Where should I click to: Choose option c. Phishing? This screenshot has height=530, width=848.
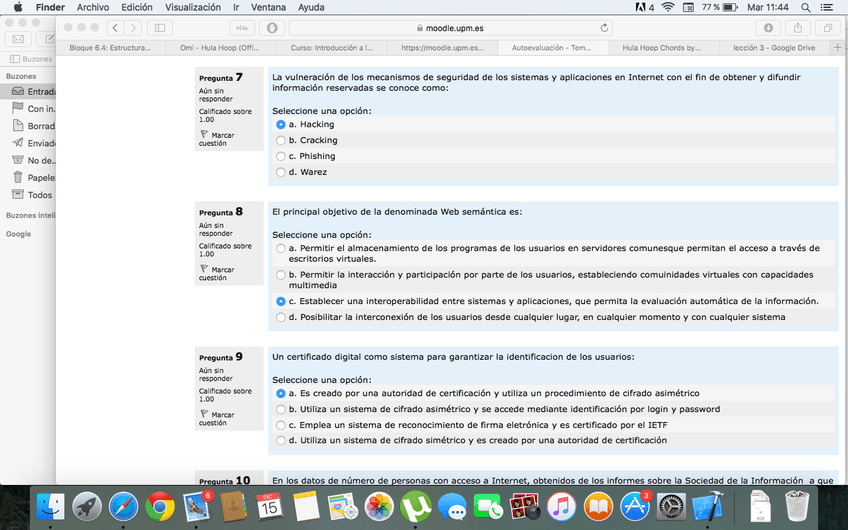[281, 156]
